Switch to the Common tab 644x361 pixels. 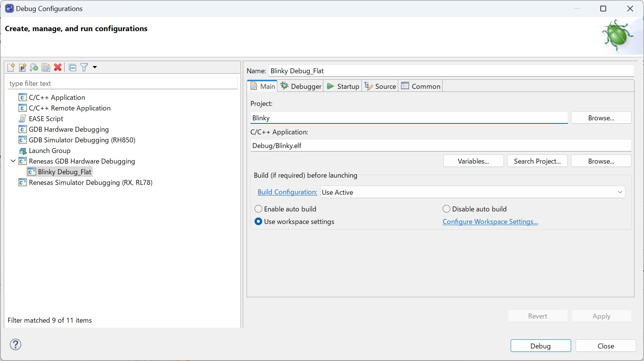click(x=421, y=86)
